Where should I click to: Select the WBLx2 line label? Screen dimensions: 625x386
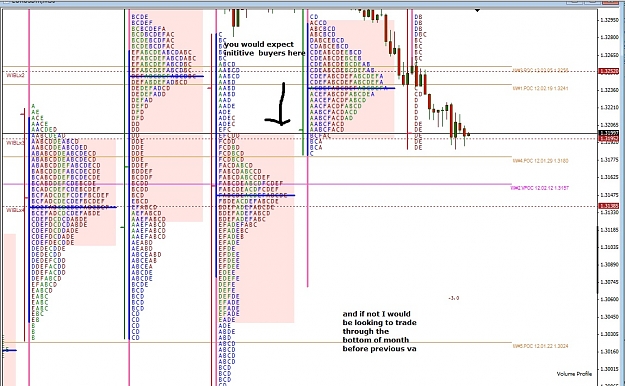[16, 75]
